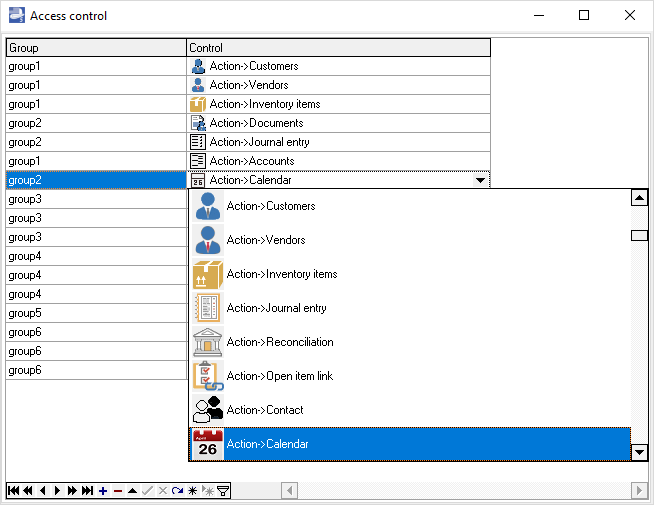Jump to first record in navigator
Screen dimensions: 654x505
click(x=13, y=491)
